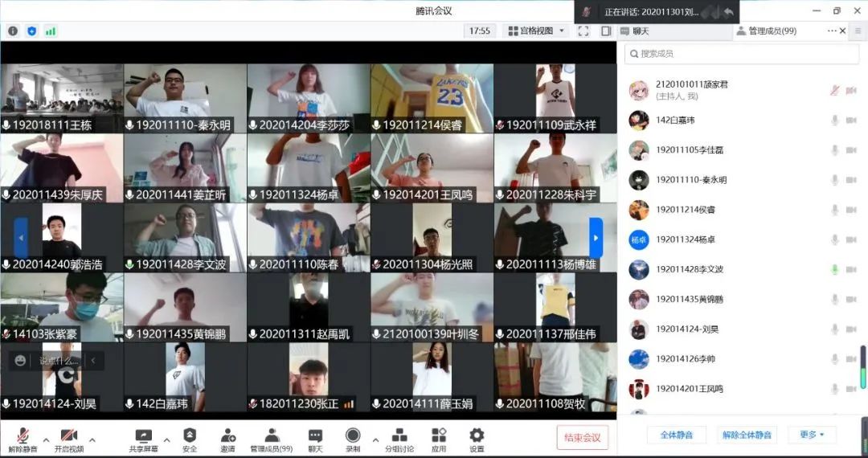868x458 pixels.
Task: Open 设置 settings gear in toolbar
Action: tap(477, 436)
